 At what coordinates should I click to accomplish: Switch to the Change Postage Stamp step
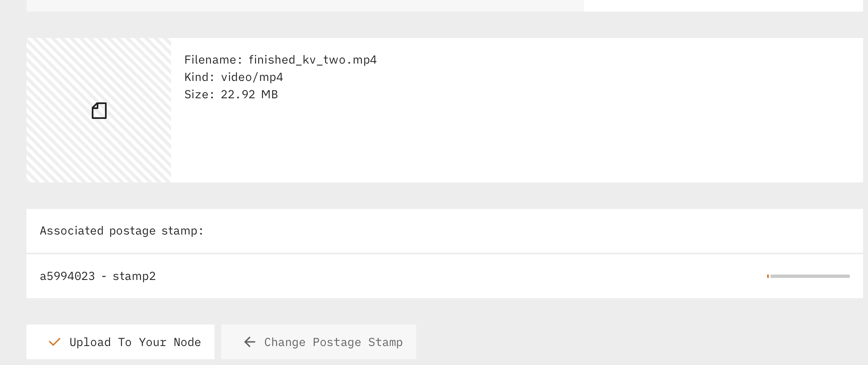point(318,342)
